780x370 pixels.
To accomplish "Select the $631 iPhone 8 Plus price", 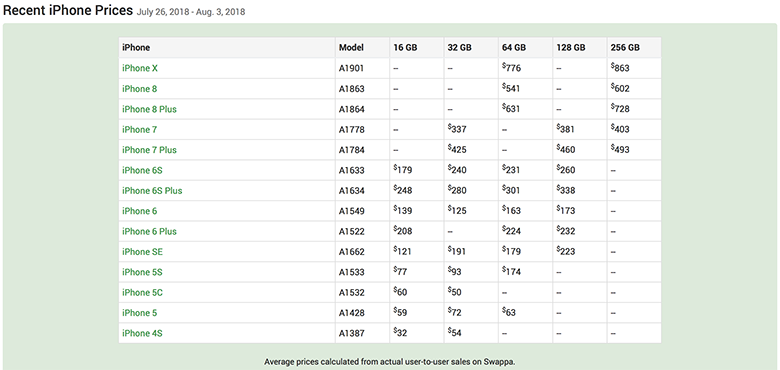I will 511,108.
